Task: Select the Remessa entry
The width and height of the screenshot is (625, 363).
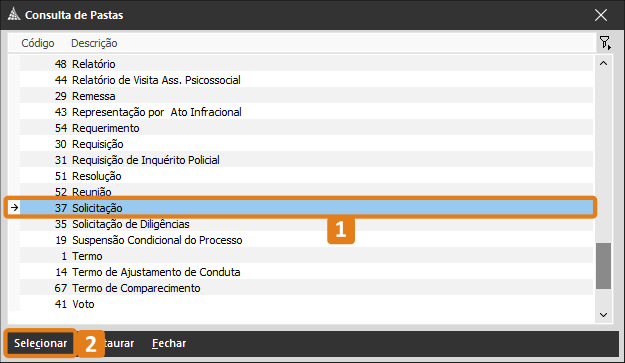Action: click(306, 96)
